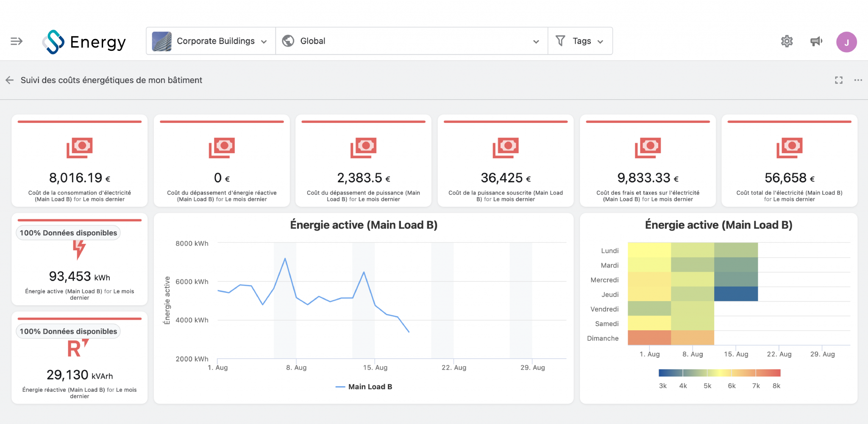Select the orange Dimanche 1. Aug heatmap cell
Viewport: 868px width, 424px height.
click(x=649, y=338)
